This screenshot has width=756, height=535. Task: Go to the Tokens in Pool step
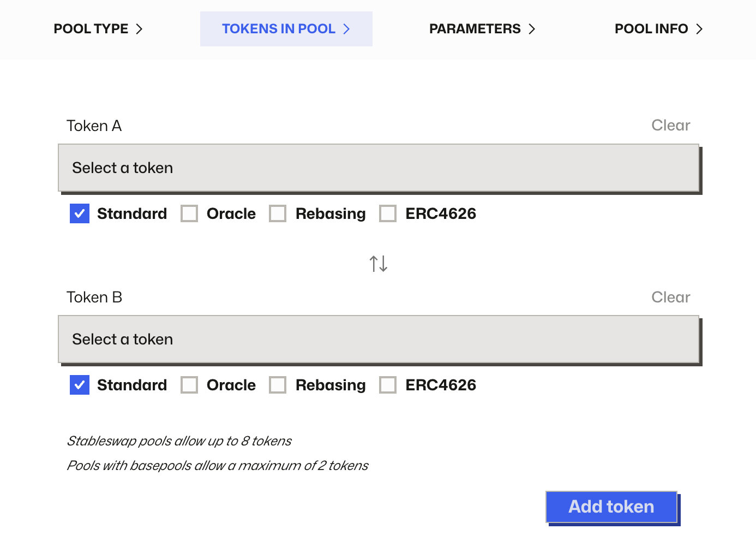[286, 29]
